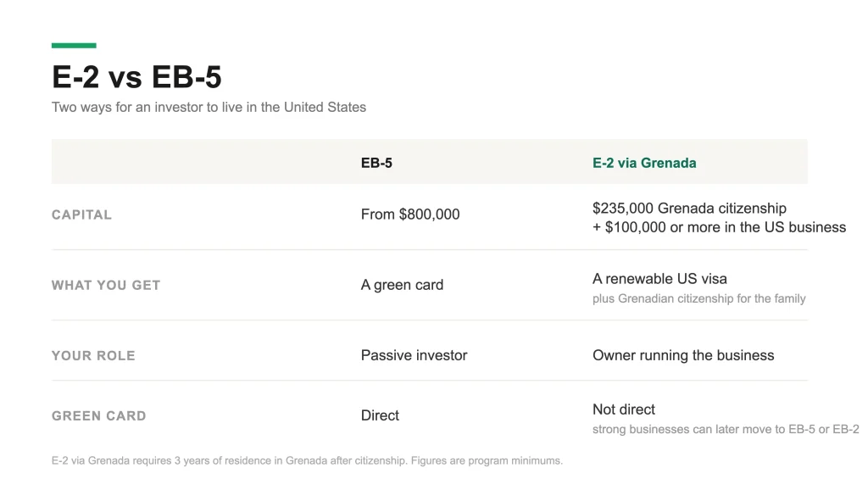Viewport: 868px width, 490px height.
Task: Click the GREEN CARD row label
Action: click(x=99, y=415)
